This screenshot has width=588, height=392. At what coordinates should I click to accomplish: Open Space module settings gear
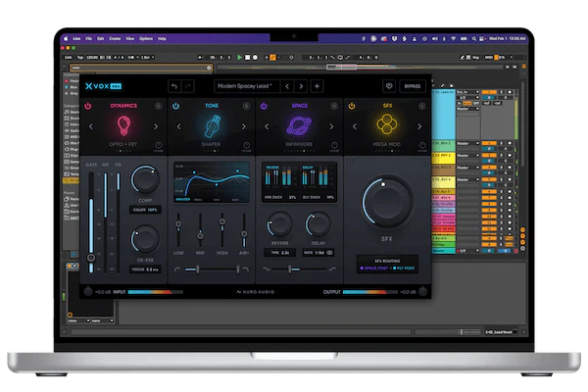[334, 106]
